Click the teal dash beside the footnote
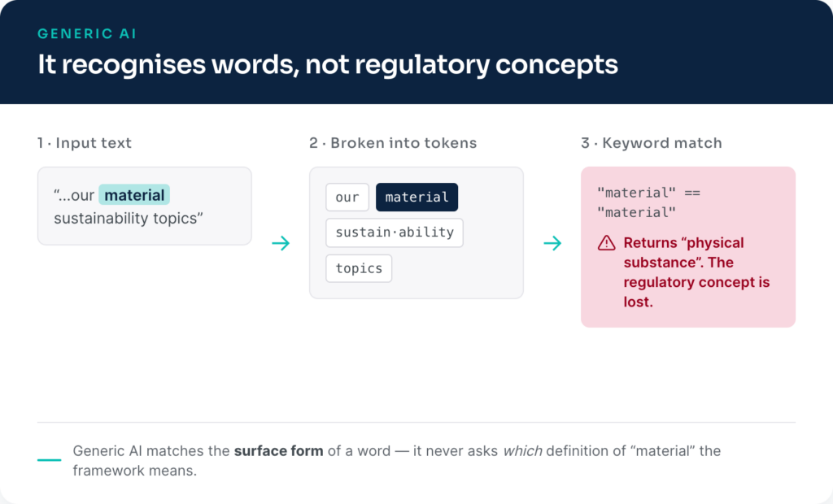Image resolution: width=833 pixels, height=504 pixels. [x=50, y=460]
